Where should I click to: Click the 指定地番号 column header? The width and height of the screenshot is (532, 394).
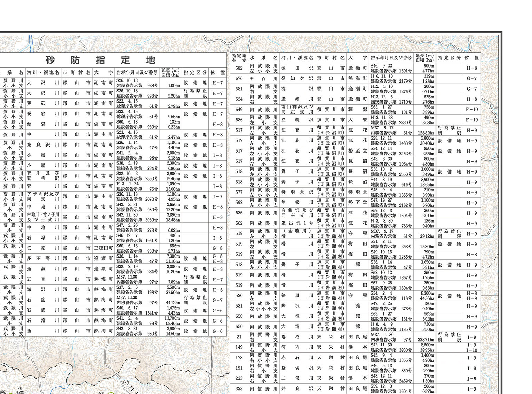coord(239,58)
